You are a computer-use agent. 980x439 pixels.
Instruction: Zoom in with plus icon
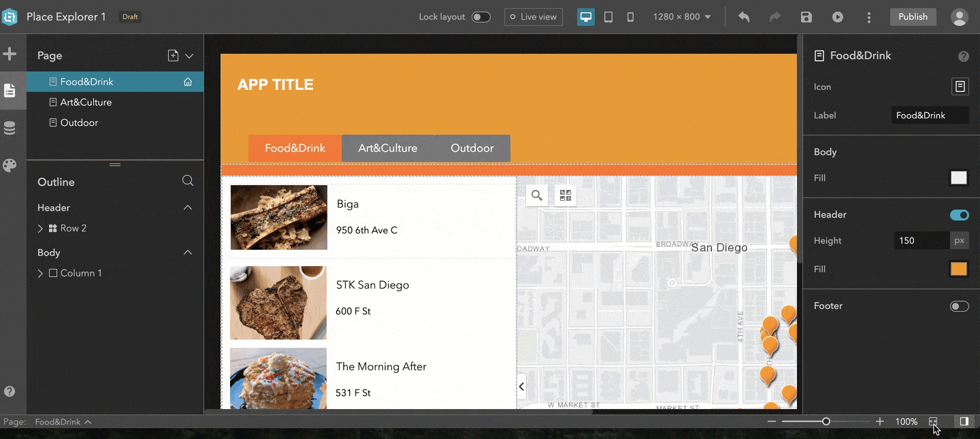coord(880,422)
